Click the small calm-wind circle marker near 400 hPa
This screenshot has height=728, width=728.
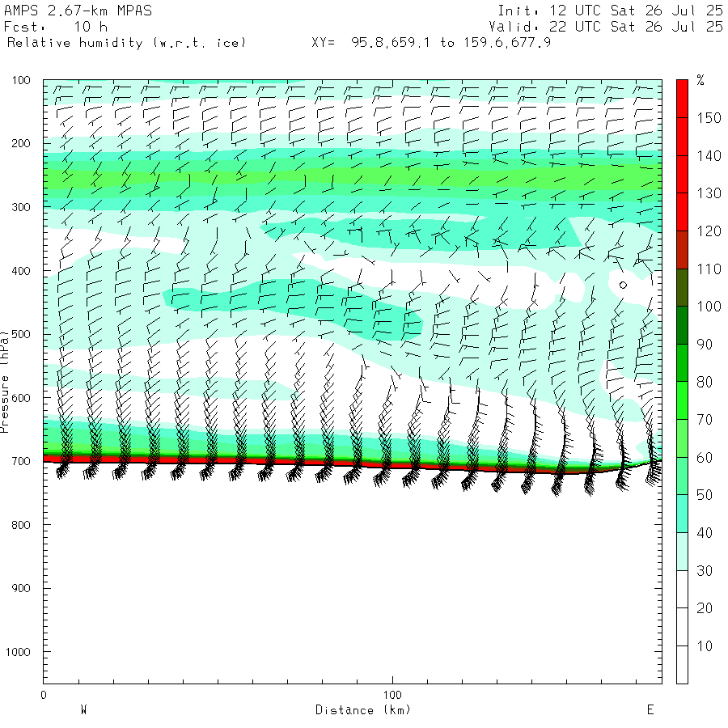pyautogui.click(x=623, y=285)
